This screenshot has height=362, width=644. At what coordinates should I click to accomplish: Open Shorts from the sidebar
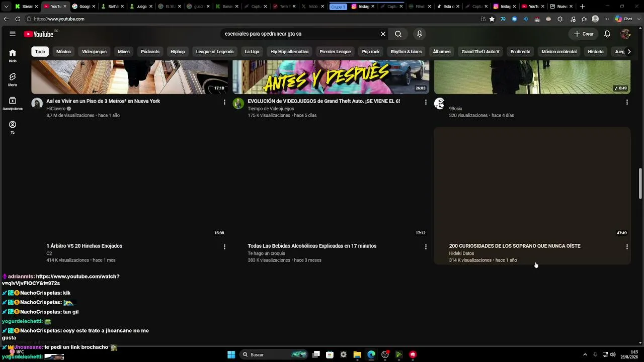pos(13,79)
